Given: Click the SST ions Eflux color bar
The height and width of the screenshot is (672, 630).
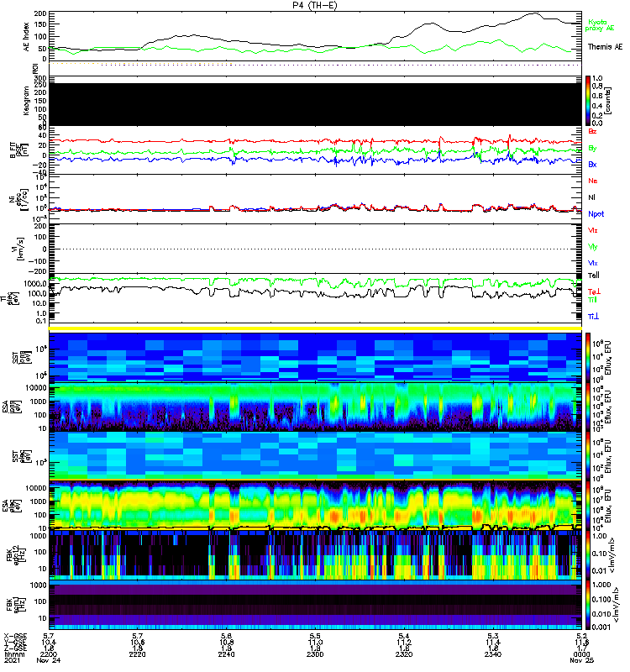Looking at the screenshot, I should click(588, 356).
